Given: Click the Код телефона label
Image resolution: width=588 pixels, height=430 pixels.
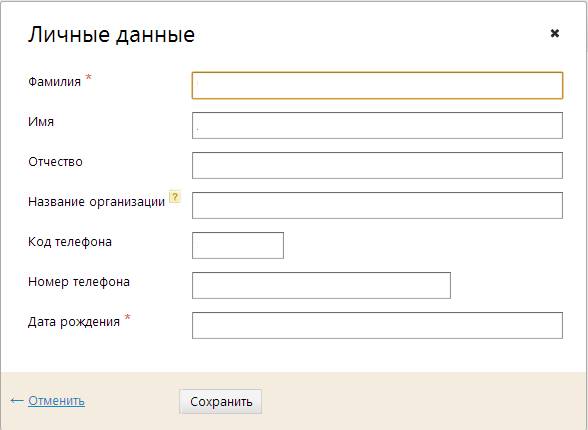Looking at the screenshot, I should [x=70, y=242].
